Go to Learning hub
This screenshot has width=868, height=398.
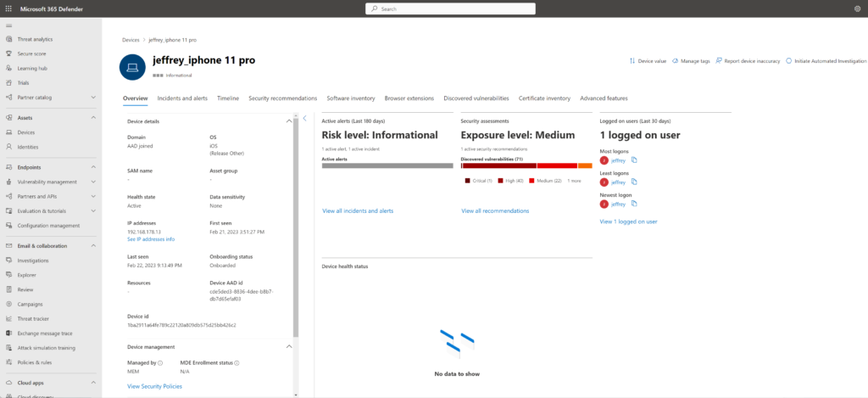[32, 68]
